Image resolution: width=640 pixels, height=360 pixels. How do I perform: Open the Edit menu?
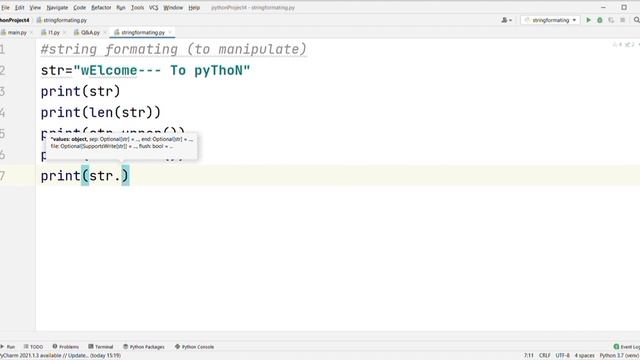(x=20, y=7)
